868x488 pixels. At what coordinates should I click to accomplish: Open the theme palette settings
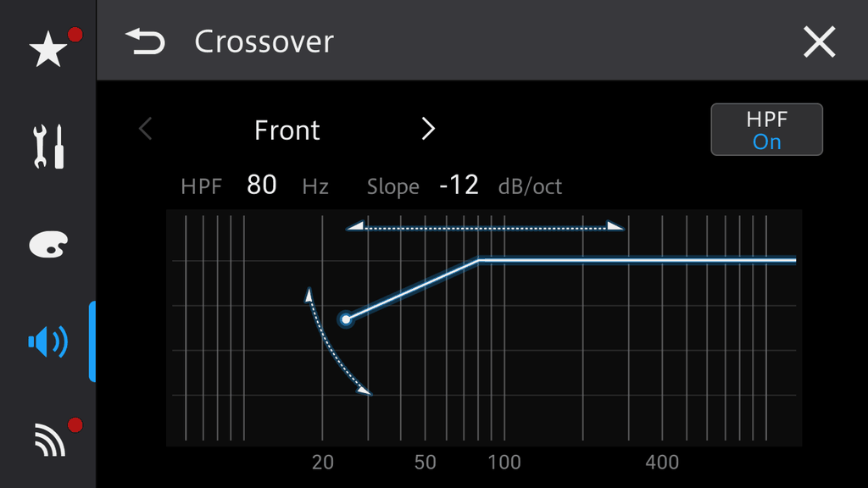(x=48, y=245)
